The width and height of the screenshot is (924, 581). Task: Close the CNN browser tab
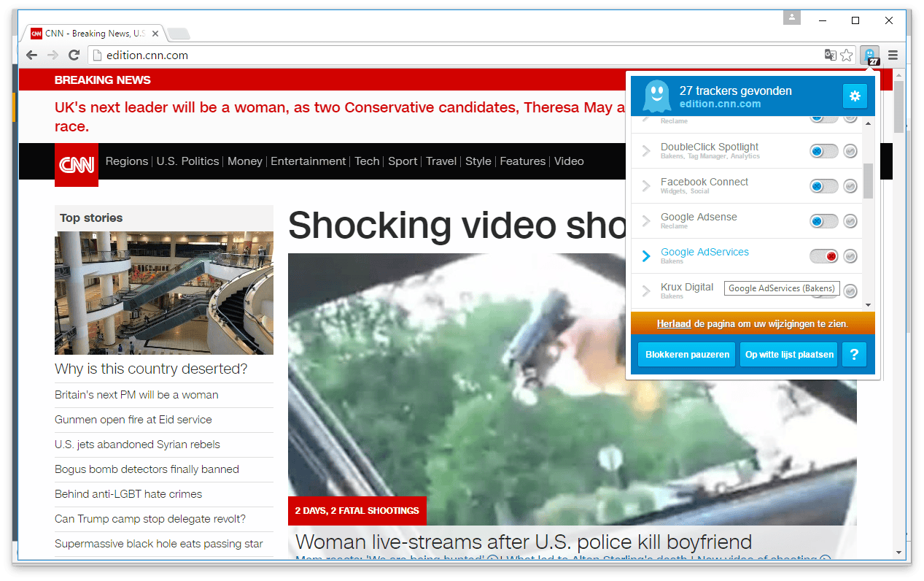click(x=155, y=34)
